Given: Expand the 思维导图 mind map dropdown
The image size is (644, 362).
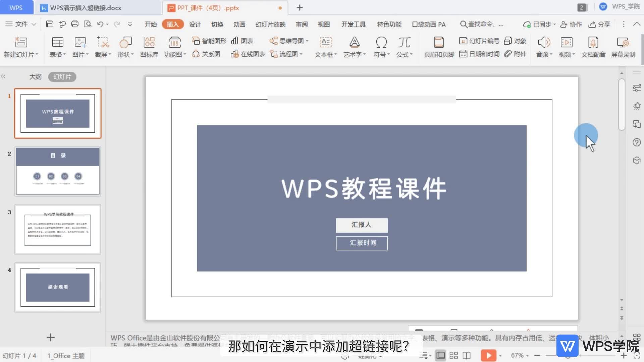Looking at the screenshot, I should 307,41.
